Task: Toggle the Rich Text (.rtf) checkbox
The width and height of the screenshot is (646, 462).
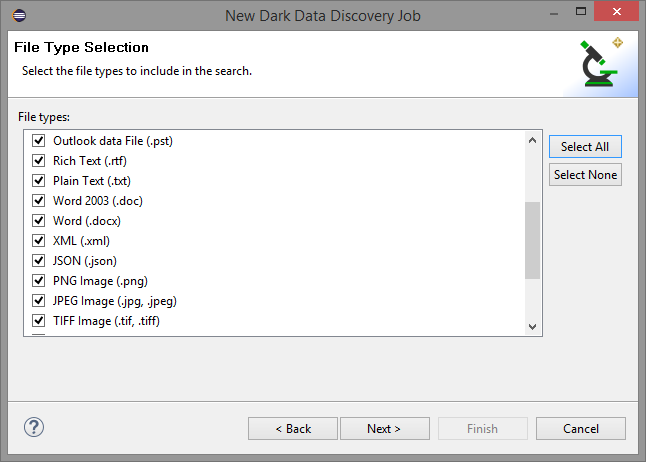Action: click(x=40, y=161)
